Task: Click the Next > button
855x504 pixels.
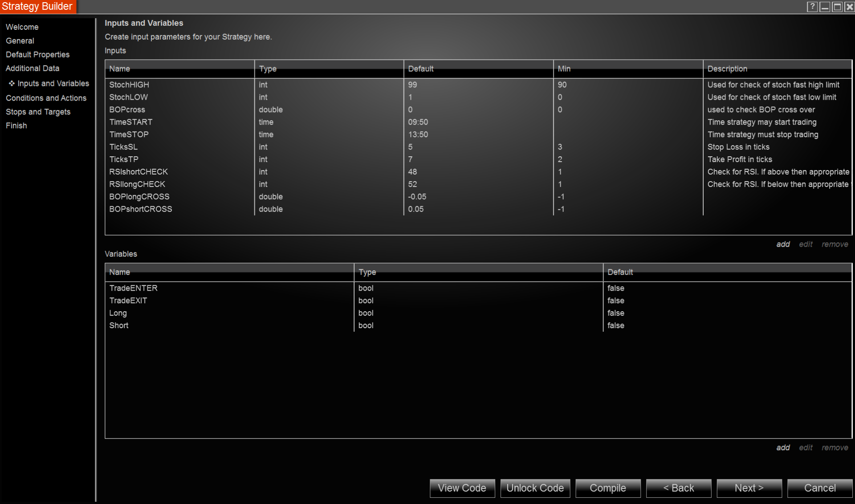Action: pyautogui.click(x=749, y=488)
